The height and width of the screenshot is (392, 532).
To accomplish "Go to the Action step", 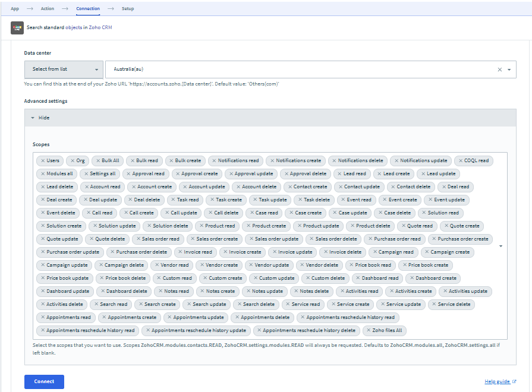I will coord(48,9).
